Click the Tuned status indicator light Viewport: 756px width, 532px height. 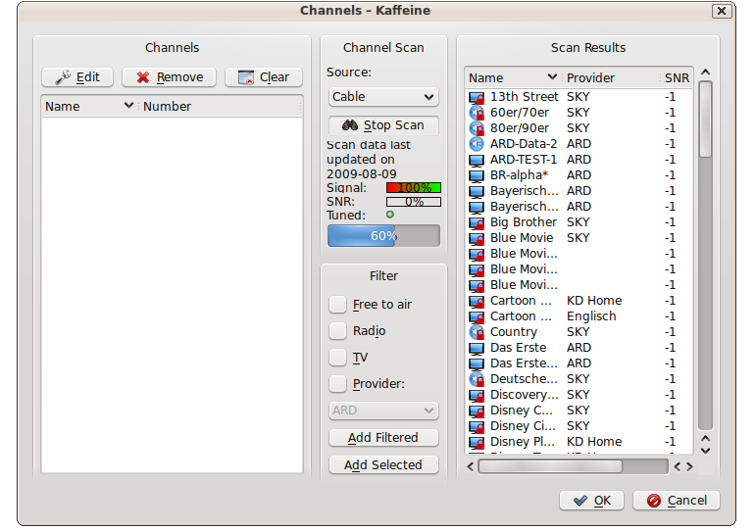(x=390, y=215)
